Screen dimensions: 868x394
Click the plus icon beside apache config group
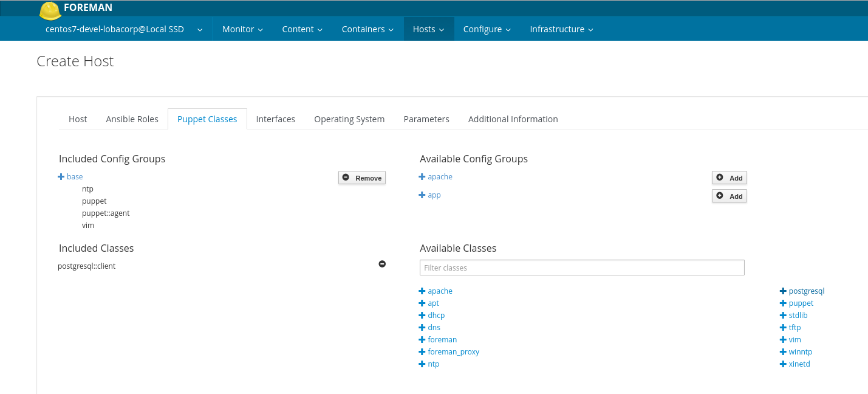click(422, 177)
